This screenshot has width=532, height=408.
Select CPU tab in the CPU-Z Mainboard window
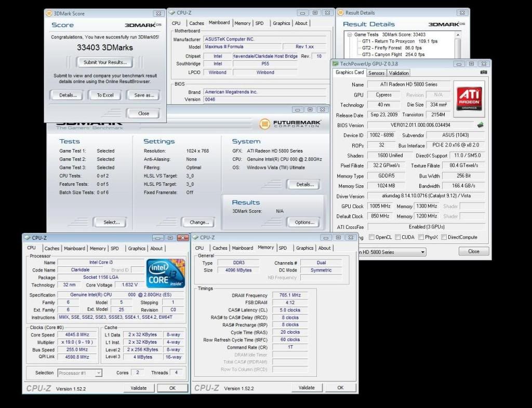[176, 23]
